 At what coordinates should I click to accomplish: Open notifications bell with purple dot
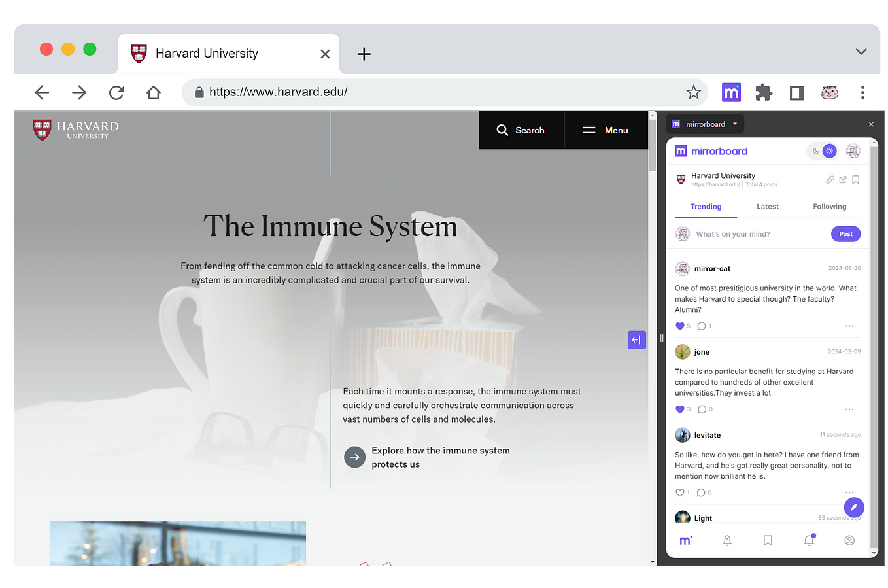(x=809, y=540)
